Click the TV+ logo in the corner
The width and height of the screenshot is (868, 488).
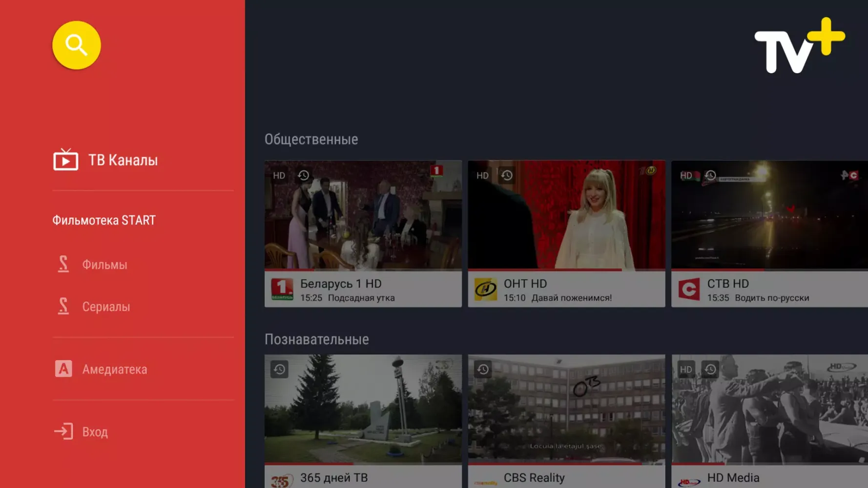coord(799,45)
